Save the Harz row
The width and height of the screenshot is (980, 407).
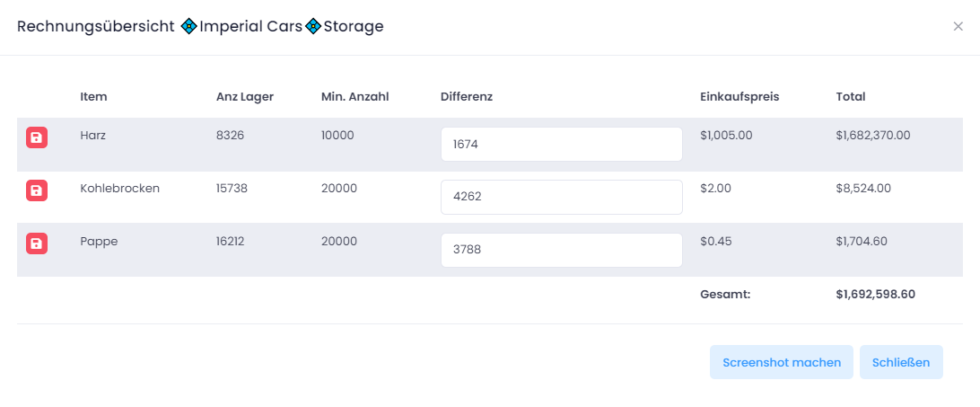tap(37, 137)
